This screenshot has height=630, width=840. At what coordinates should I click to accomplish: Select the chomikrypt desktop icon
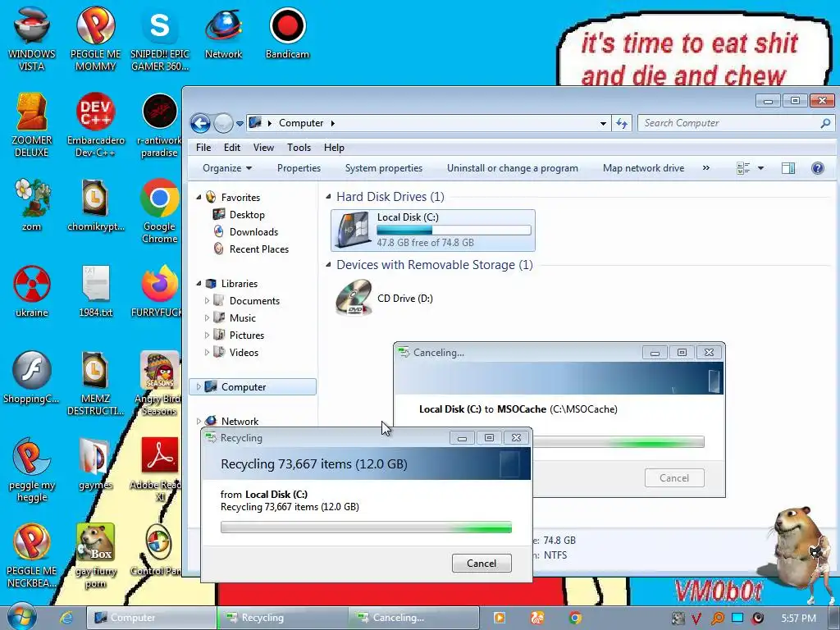click(x=95, y=204)
